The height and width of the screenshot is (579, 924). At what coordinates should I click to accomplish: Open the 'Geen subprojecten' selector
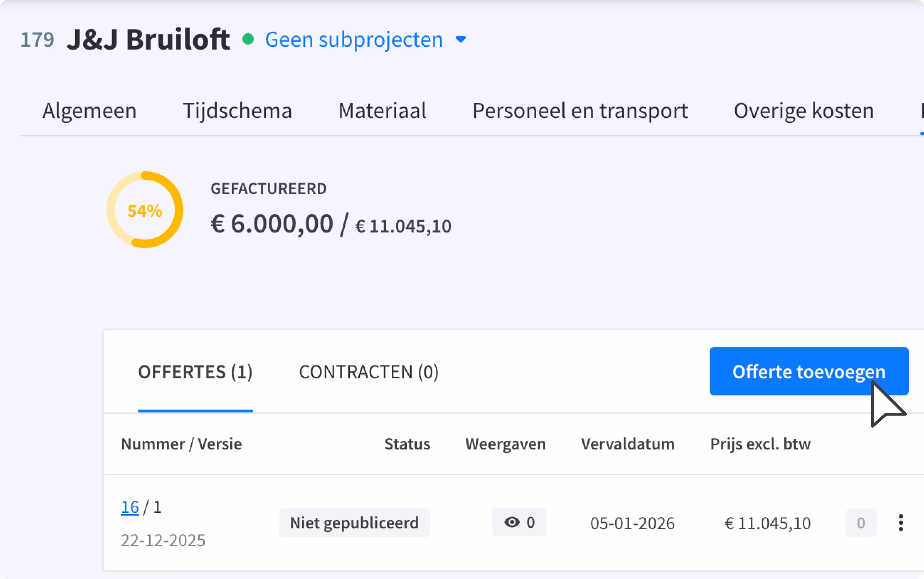[x=354, y=39]
